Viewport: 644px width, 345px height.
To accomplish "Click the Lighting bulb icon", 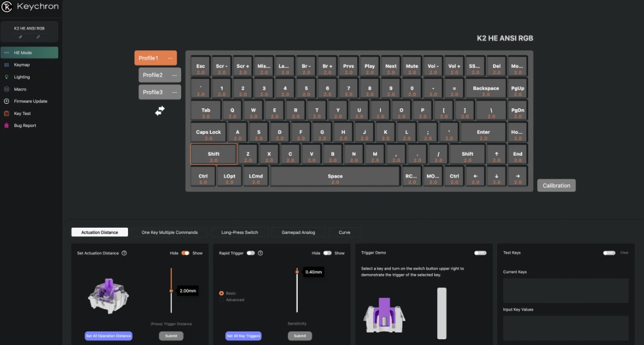I will (6, 77).
